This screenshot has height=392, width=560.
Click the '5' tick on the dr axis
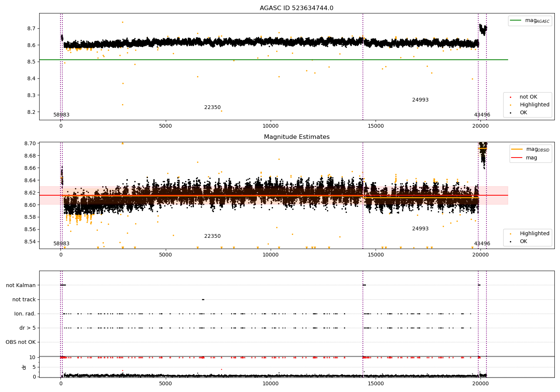point(34,367)
